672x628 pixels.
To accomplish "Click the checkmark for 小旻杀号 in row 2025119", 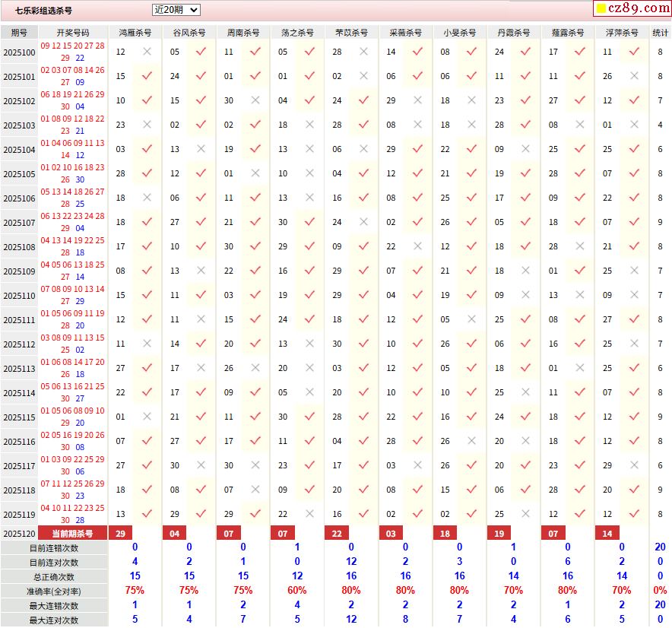I will [x=471, y=514].
